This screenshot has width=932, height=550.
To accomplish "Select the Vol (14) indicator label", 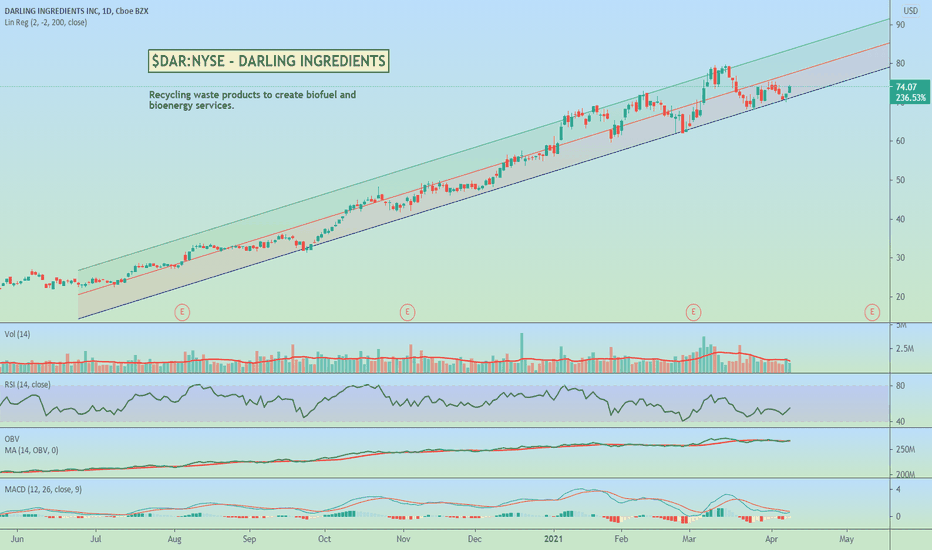I will pos(17,334).
